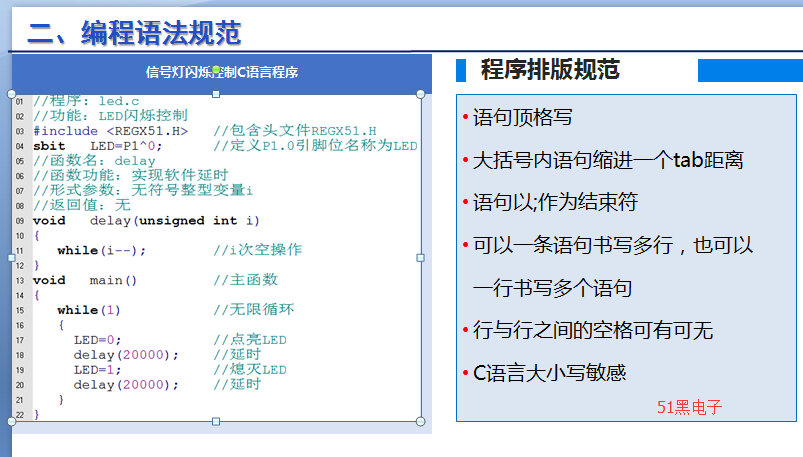Click the bullet 行与行之间的空格可有可无
803x457 pixels.
point(593,330)
